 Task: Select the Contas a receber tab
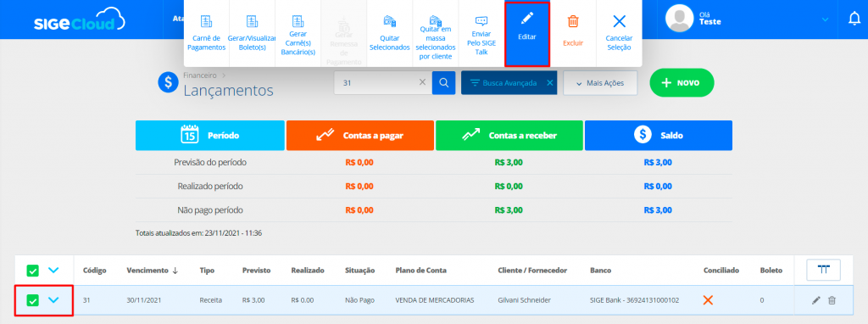(509, 135)
